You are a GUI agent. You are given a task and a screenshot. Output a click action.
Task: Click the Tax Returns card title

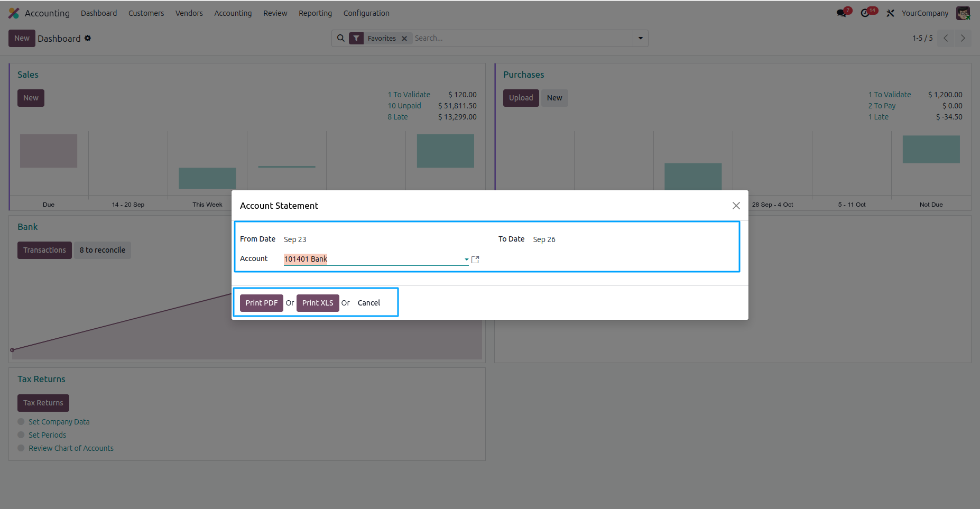click(41, 379)
